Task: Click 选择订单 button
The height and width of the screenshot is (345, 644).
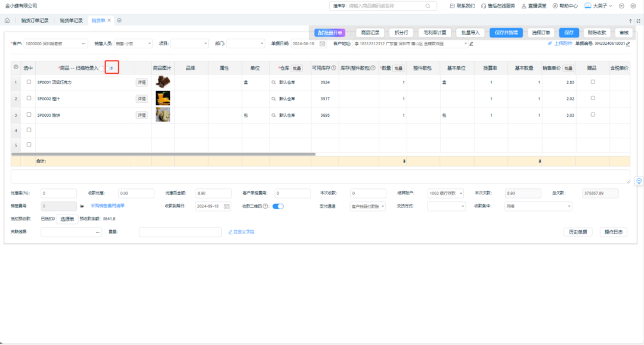Action: pos(541,33)
